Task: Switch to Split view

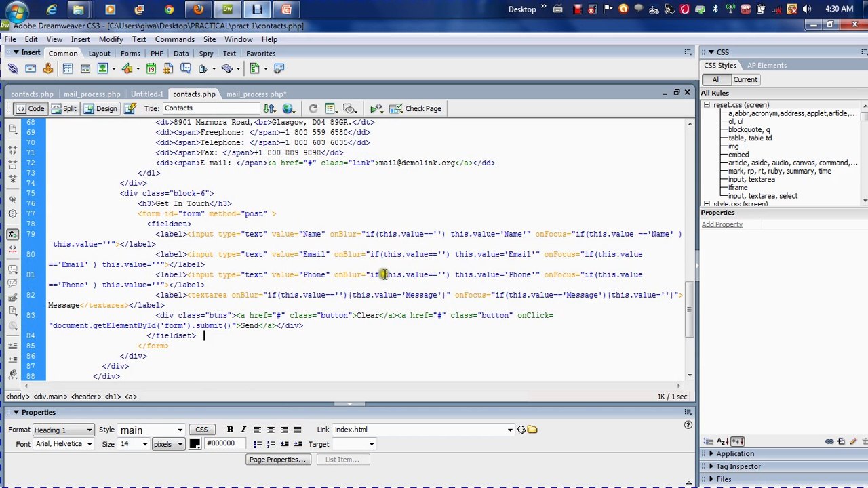Action: pyautogui.click(x=64, y=108)
